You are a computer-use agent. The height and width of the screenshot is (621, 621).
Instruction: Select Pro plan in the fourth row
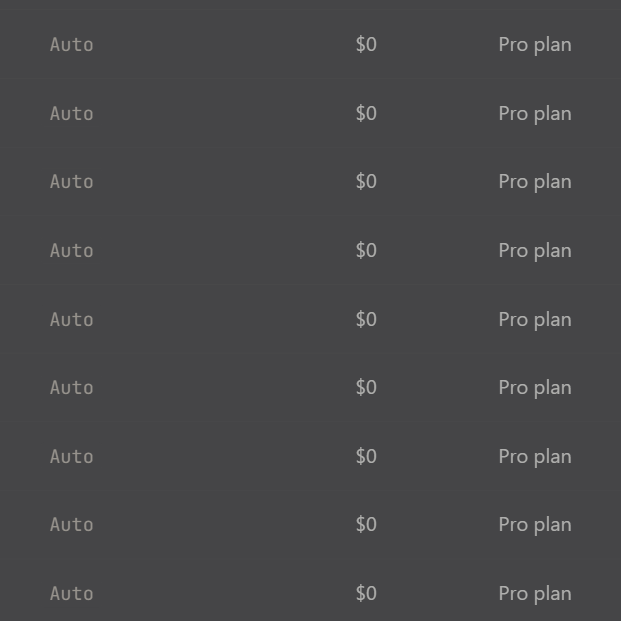pyautogui.click(x=535, y=251)
